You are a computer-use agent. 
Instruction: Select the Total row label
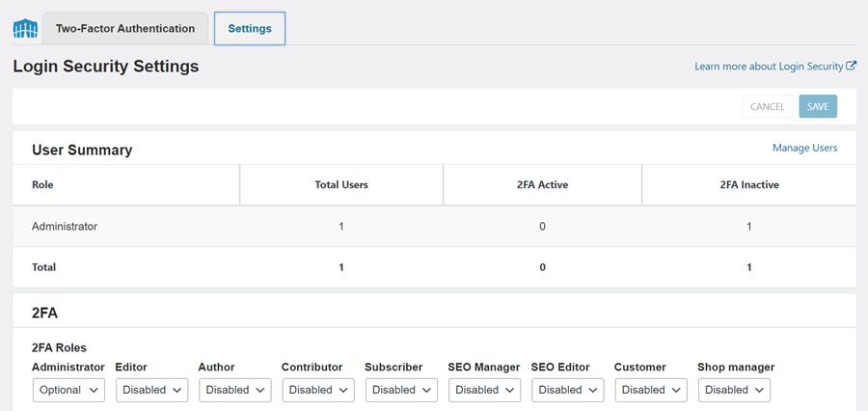click(43, 267)
